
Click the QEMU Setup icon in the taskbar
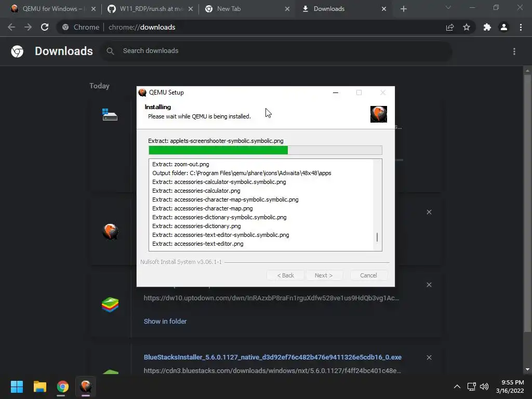pyautogui.click(x=86, y=387)
